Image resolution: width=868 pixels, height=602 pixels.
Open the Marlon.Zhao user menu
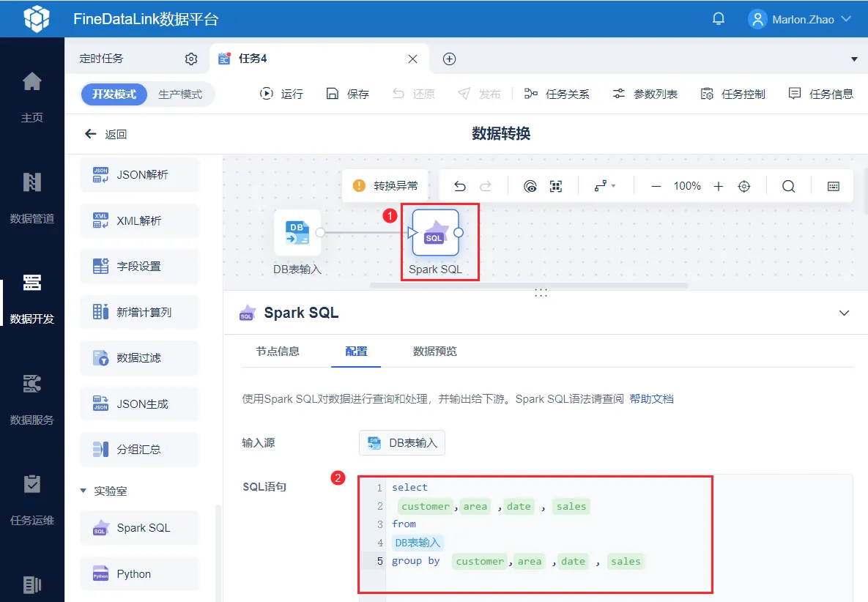click(x=799, y=19)
